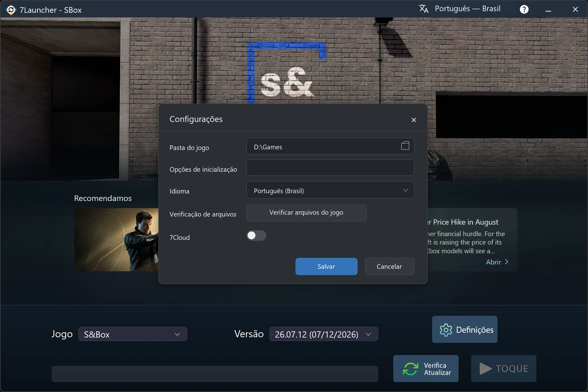Browse folder icon in Pasta do jogo field
Image resolution: width=588 pixels, height=392 pixels.
405,146
